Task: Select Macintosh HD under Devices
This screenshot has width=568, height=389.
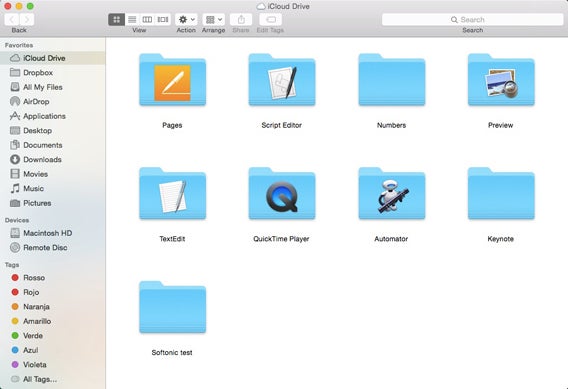Action: tap(53, 233)
